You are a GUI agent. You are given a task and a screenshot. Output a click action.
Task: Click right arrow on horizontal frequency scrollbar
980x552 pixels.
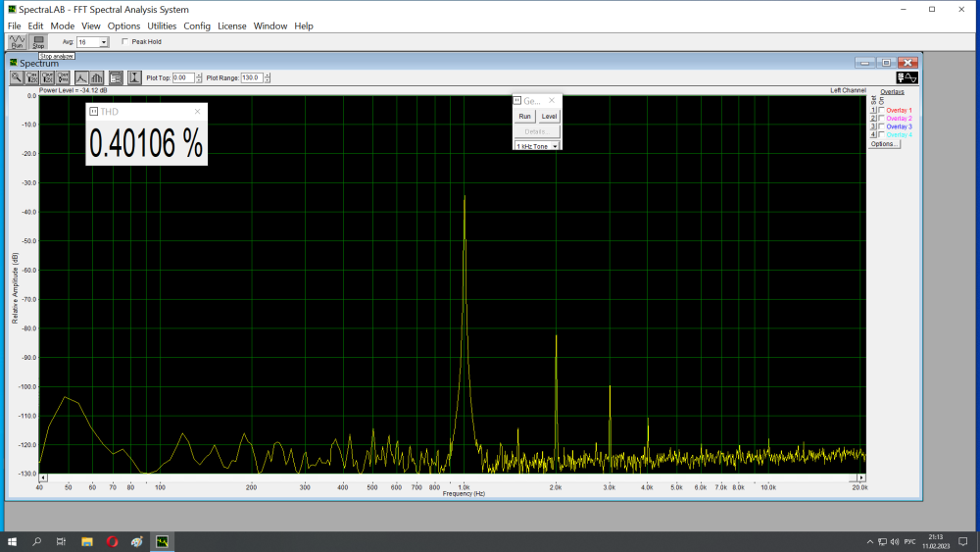click(x=861, y=477)
